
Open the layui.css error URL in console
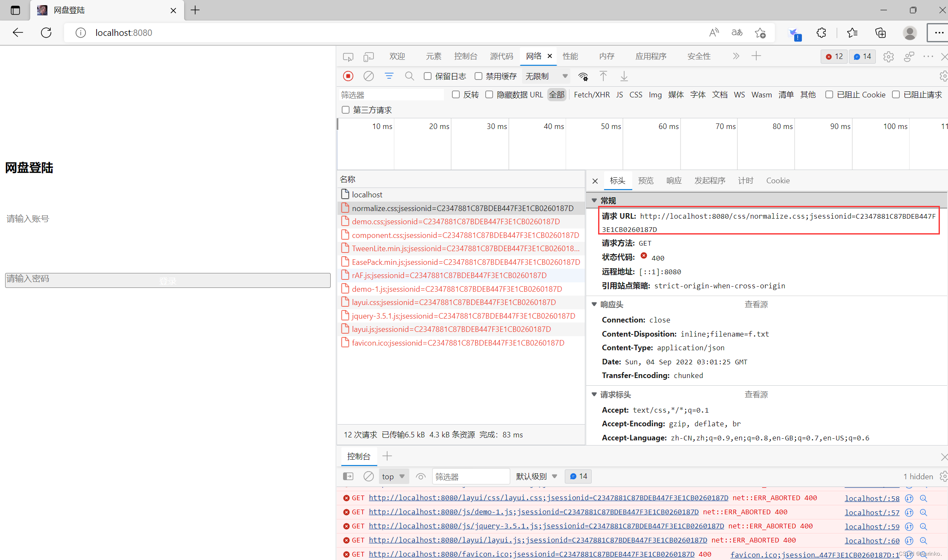(549, 498)
